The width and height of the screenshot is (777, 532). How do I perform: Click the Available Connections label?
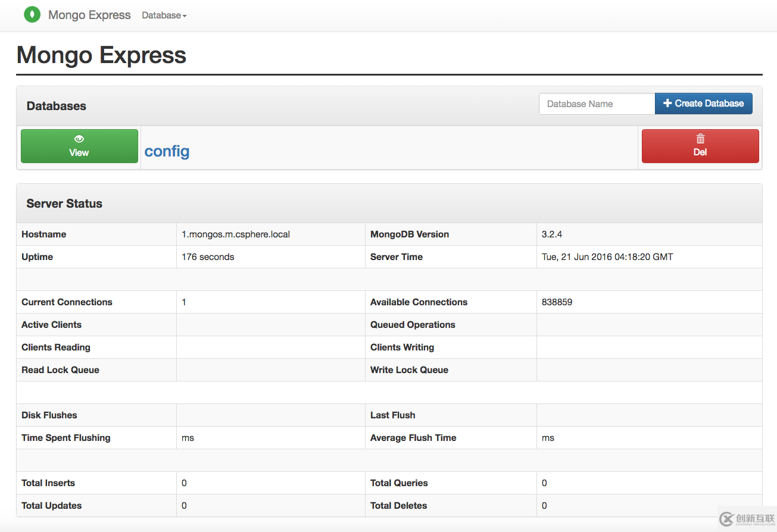tap(419, 302)
